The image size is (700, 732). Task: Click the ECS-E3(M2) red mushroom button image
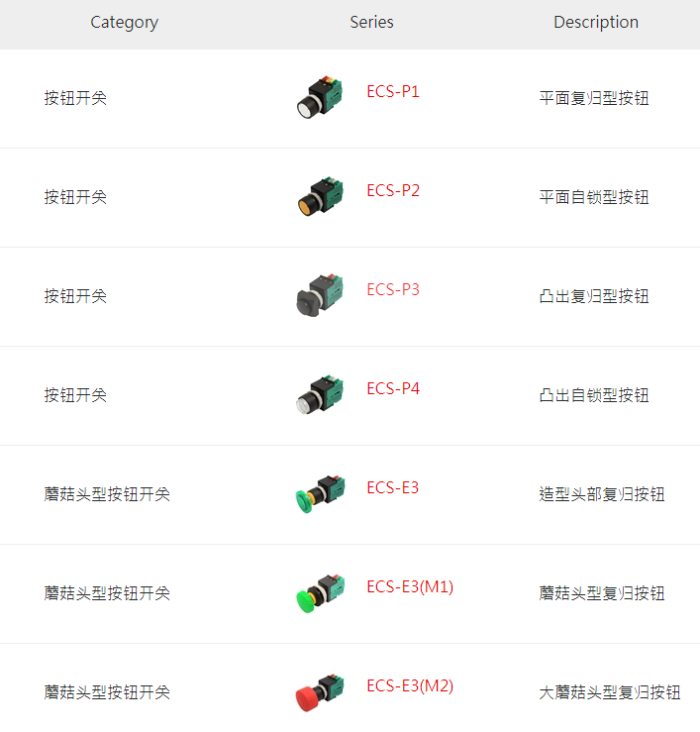point(320,692)
